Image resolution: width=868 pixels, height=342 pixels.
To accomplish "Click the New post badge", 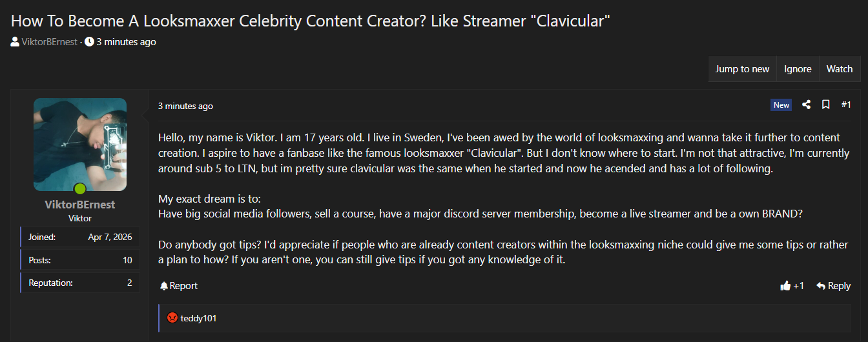I will (x=781, y=105).
